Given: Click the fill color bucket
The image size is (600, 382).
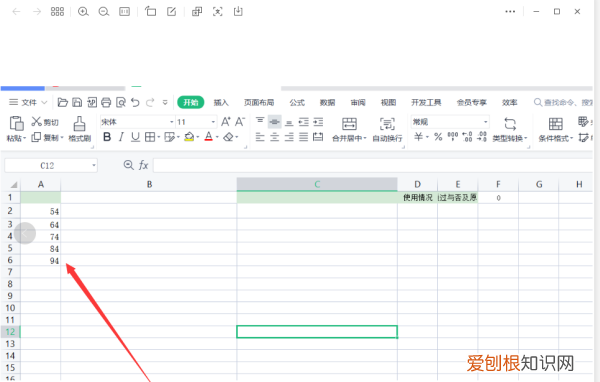Looking at the screenshot, I should click(189, 137).
